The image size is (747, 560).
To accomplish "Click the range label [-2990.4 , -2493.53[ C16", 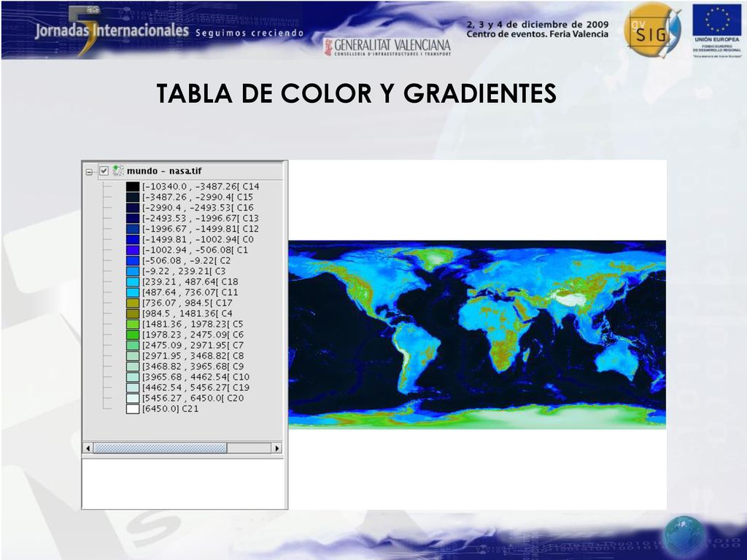I will click(198, 208).
